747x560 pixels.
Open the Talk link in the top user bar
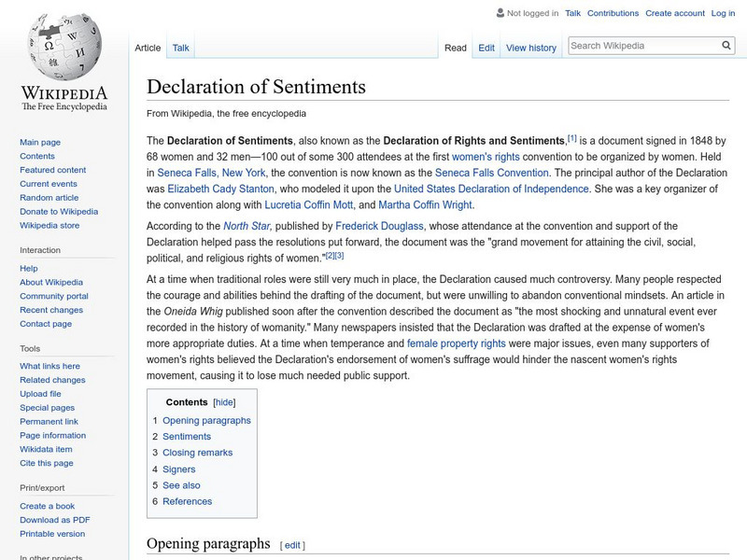[x=572, y=13]
